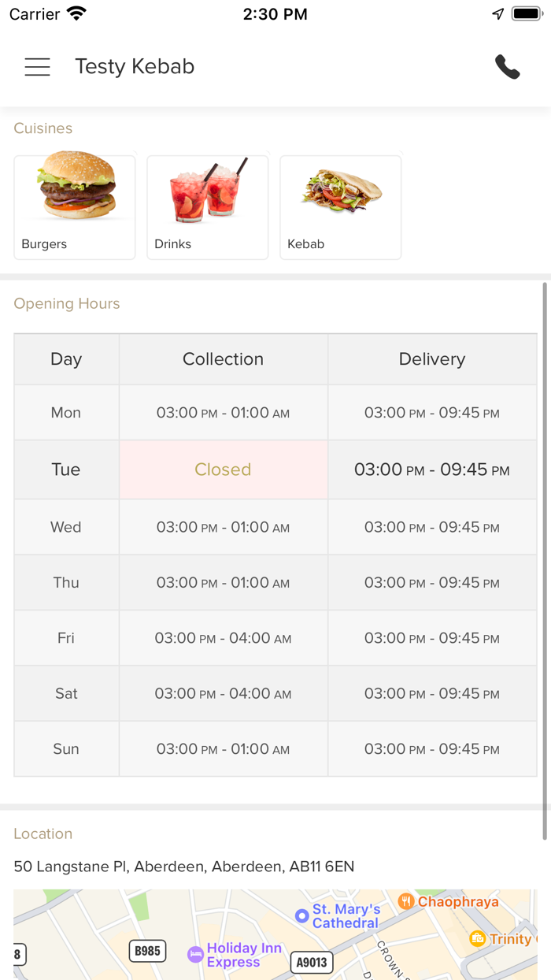Open the hamburger navigation menu
551x980 pixels.
tap(37, 67)
